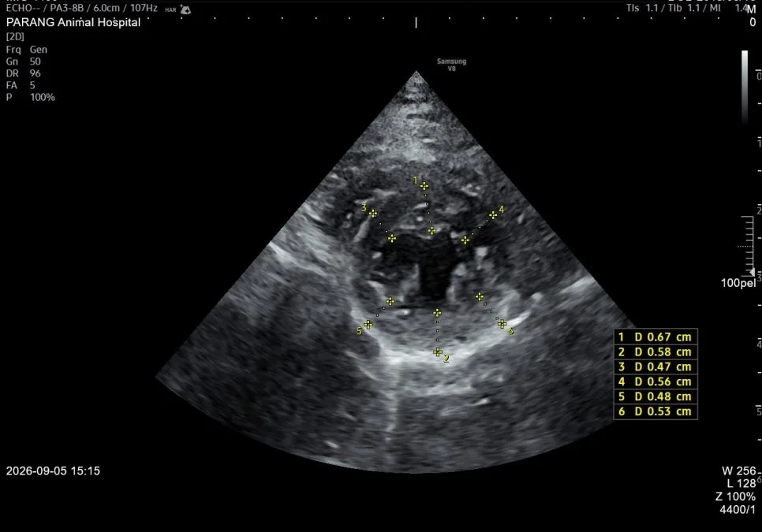Click the animal preset icon beside HAR
This screenshot has height=532, width=762.
tap(185, 9)
